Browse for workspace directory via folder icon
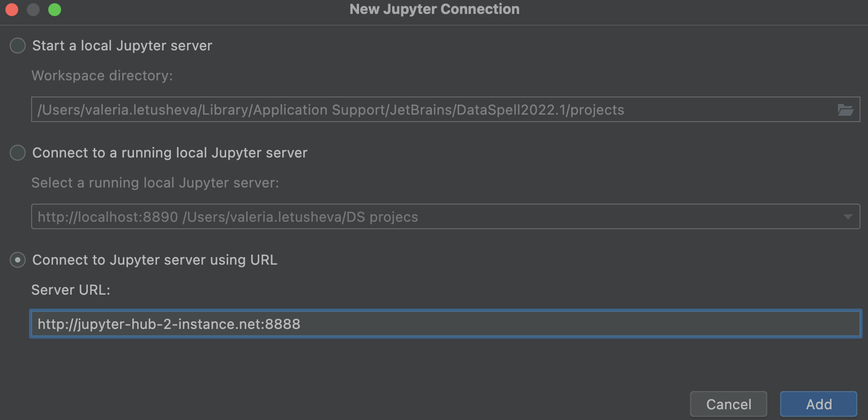Viewport: 868px width, 420px height. 845,110
